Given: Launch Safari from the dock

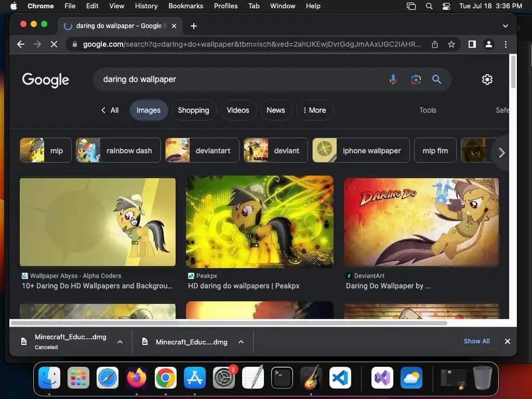Looking at the screenshot, I should [108, 378].
